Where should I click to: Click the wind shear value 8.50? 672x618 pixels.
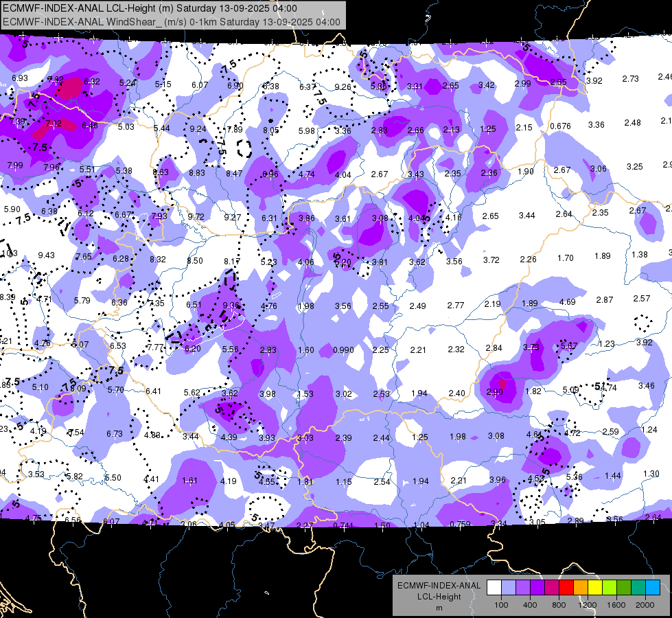[195, 261]
